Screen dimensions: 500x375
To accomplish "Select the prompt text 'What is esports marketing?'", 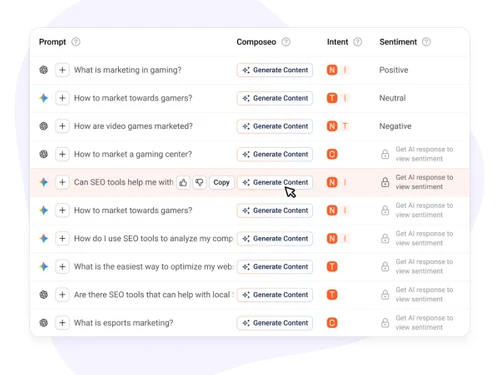I will point(124,323).
